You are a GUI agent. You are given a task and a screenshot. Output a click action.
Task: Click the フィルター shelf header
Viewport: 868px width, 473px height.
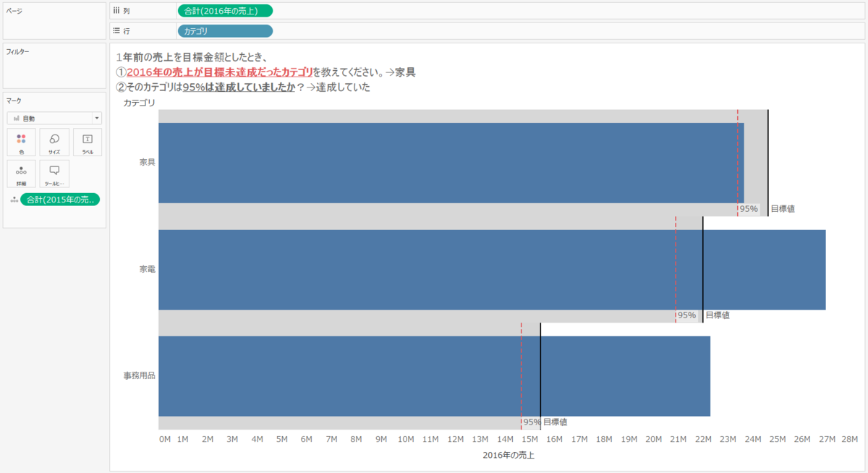click(17, 51)
